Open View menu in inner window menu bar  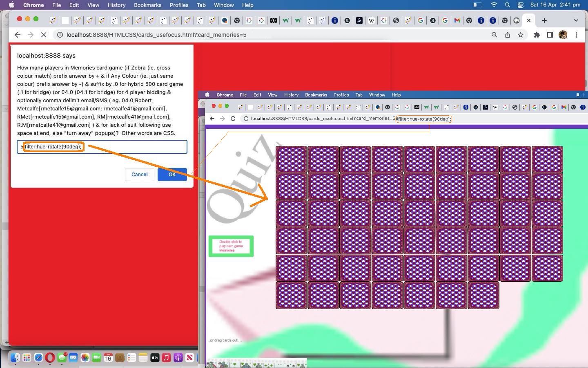[272, 95]
